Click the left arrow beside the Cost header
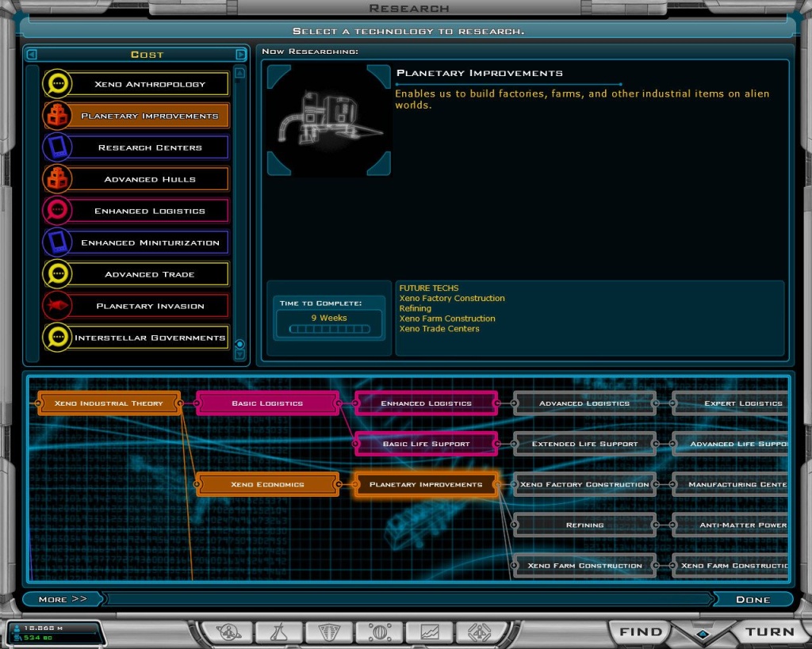 (33, 54)
